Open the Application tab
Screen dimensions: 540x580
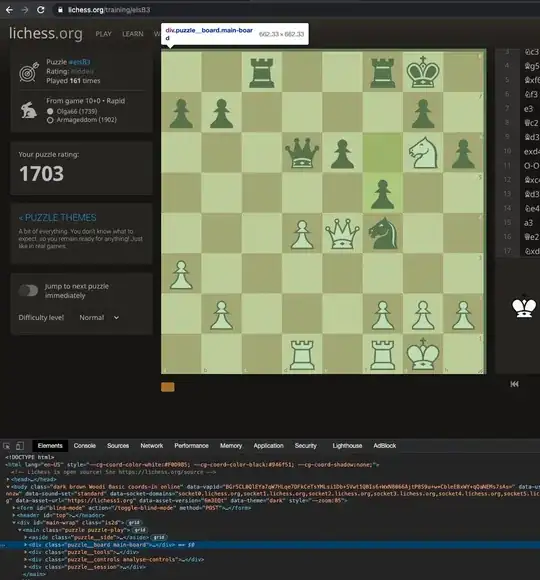pyautogui.click(x=269, y=446)
